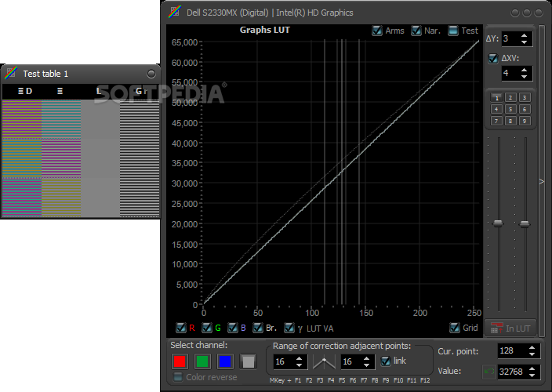Open the L menu in Test table
The height and width of the screenshot is (392, 552).
tap(99, 91)
